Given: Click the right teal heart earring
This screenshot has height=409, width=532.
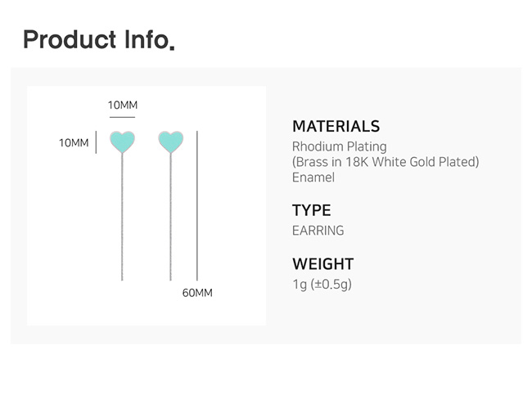Looking at the screenshot, I should 170,141.
